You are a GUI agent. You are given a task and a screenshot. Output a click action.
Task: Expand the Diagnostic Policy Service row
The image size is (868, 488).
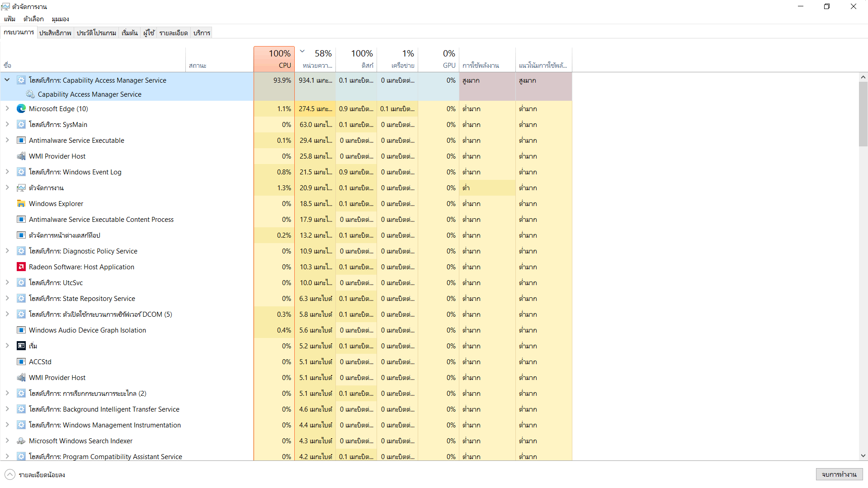coord(7,251)
